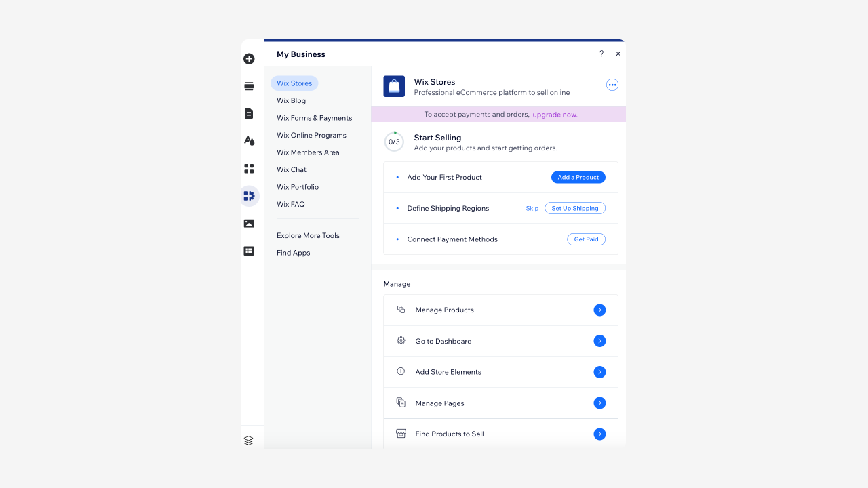Click the help question mark icon
Screen dimensions: 868x488
[x=601, y=54]
